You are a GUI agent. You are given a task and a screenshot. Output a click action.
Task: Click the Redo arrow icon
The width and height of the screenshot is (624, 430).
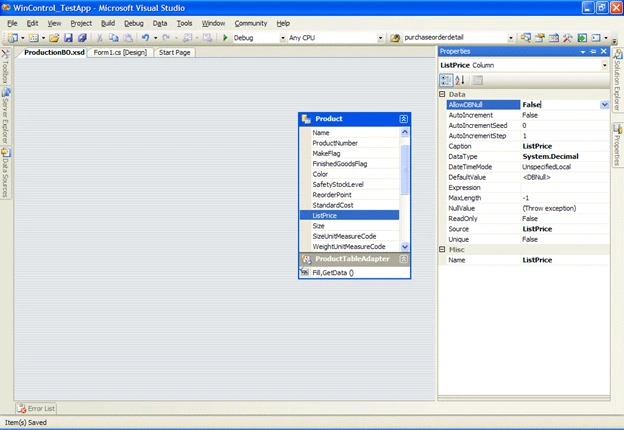pos(166,38)
